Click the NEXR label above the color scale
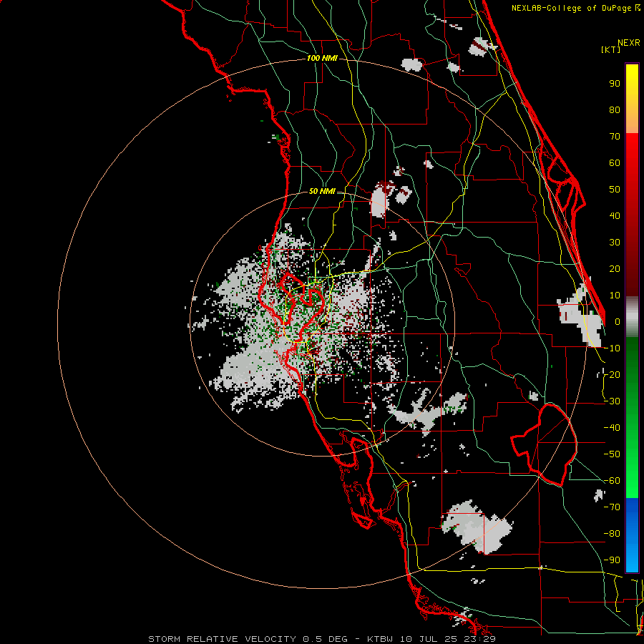Image resolution: width=644 pixels, height=644 pixels. (629, 43)
